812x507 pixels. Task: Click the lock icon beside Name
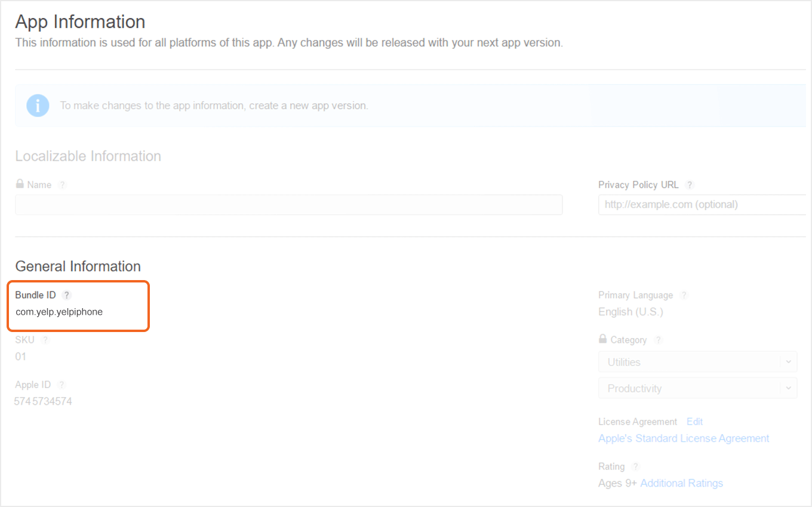[20, 185]
